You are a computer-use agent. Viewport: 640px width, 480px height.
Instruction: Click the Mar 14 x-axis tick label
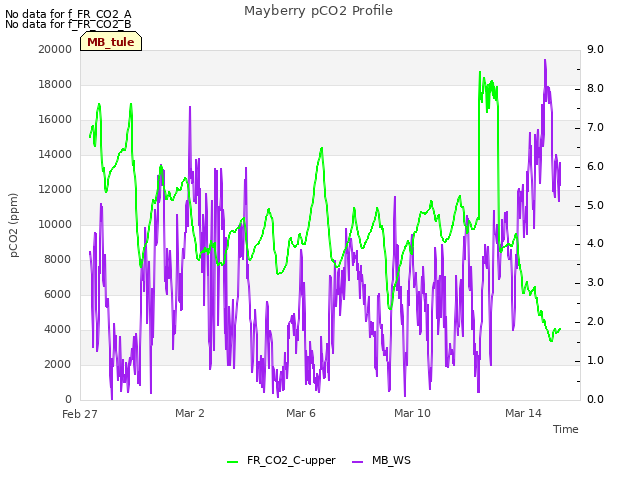523,413
